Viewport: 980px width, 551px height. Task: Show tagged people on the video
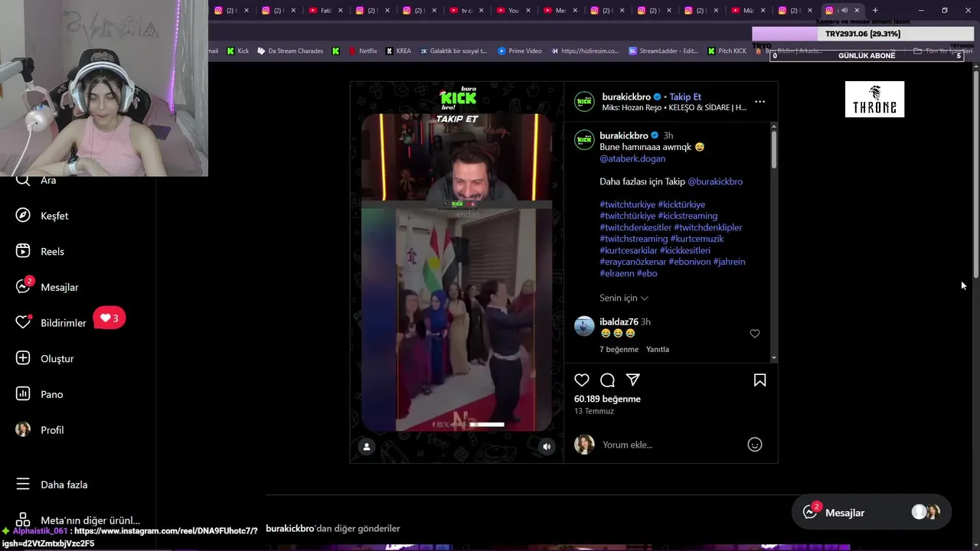[x=367, y=447]
